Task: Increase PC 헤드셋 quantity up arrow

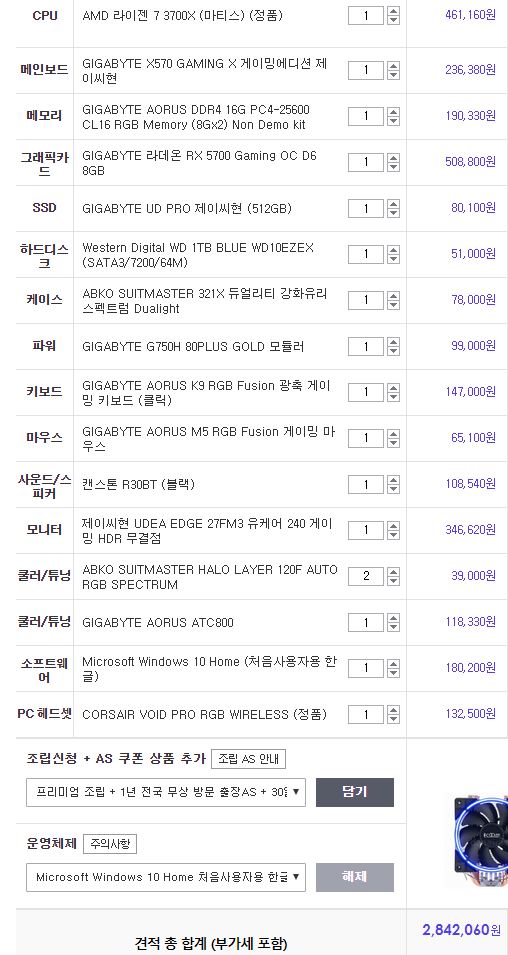Action: [x=393, y=710]
